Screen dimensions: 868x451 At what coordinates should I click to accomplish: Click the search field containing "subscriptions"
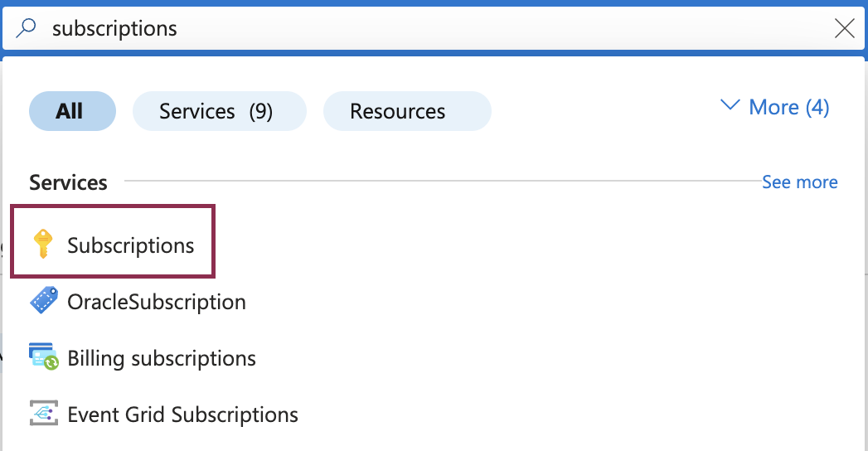click(x=434, y=28)
